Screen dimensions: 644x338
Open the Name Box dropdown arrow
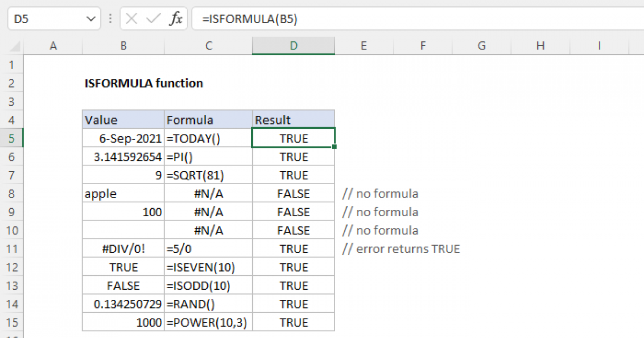point(92,18)
